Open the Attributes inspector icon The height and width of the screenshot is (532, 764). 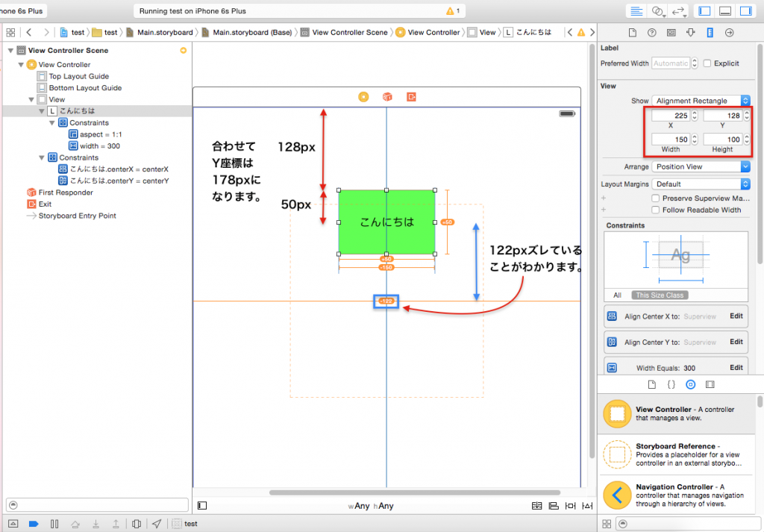[690, 32]
